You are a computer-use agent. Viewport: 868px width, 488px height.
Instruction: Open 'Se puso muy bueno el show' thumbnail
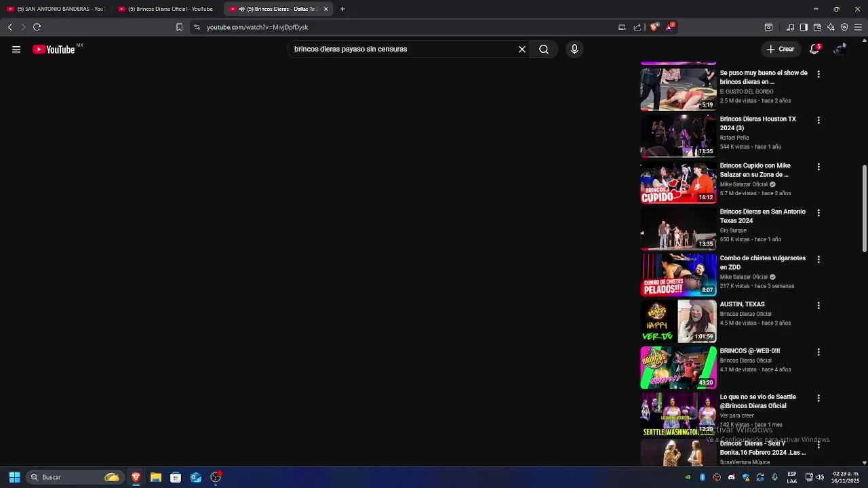click(678, 89)
